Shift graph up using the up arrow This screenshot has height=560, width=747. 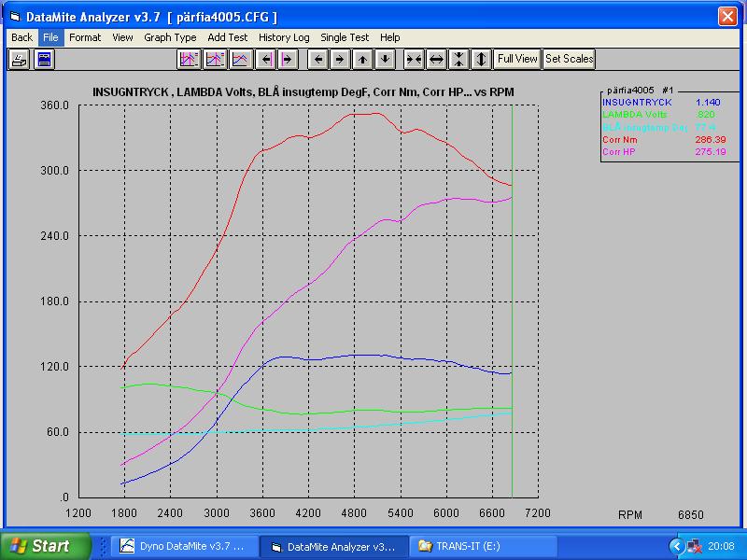(x=362, y=59)
